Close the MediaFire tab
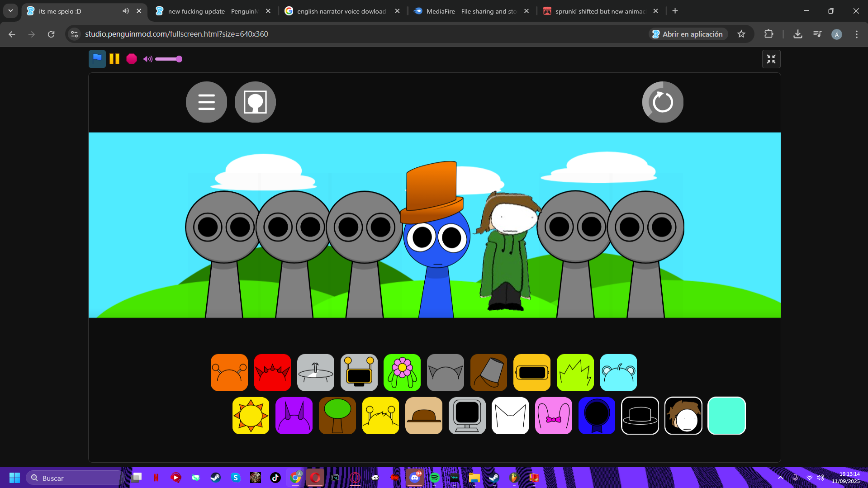The width and height of the screenshot is (868, 488). click(526, 11)
